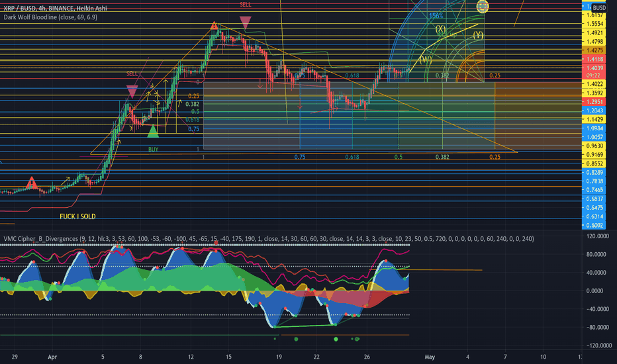
Task: Click the 8 date on the time axis
Action: point(140,357)
